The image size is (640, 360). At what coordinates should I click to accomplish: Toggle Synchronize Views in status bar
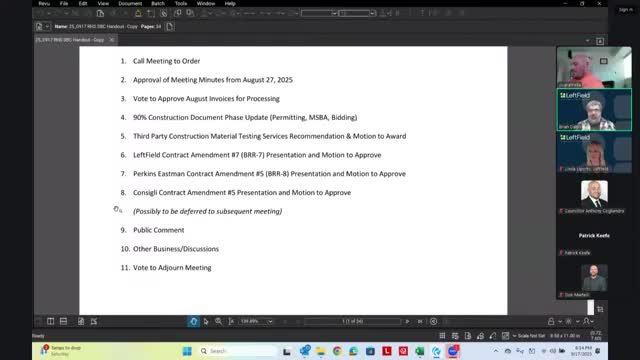[506, 336]
